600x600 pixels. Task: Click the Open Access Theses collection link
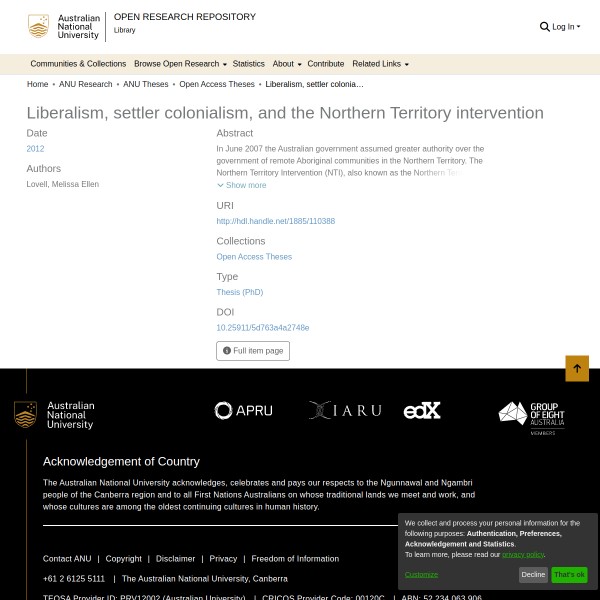click(254, 257)
